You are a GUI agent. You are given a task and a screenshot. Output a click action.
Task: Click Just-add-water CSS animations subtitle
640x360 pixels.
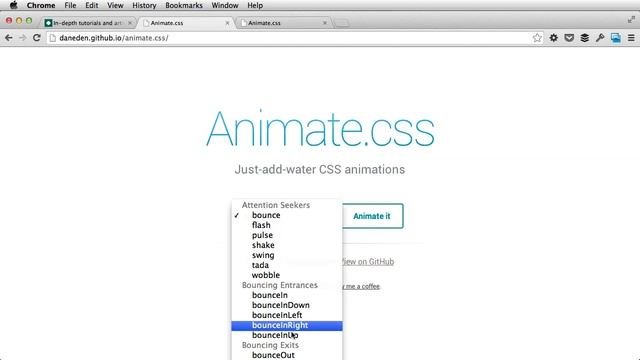click(320, 169)
